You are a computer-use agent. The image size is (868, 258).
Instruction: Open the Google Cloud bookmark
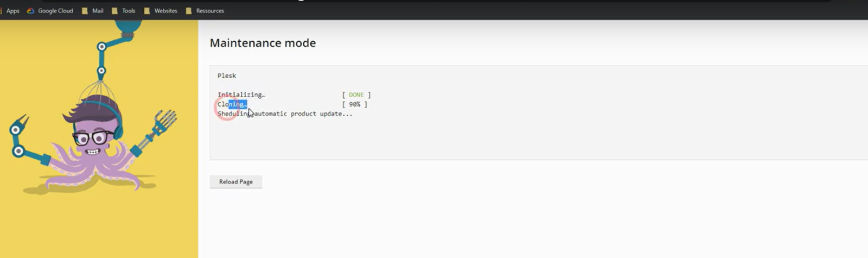pos(50,11)
